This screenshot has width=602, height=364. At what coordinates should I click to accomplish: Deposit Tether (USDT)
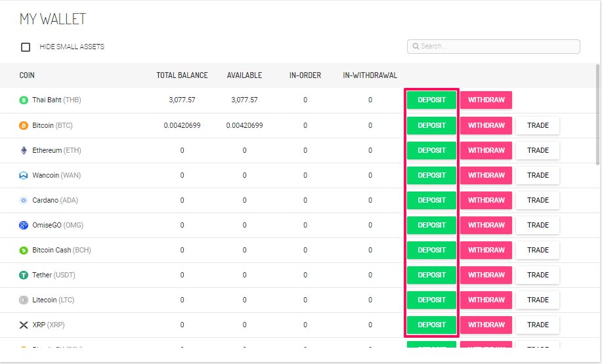(431, 275)
